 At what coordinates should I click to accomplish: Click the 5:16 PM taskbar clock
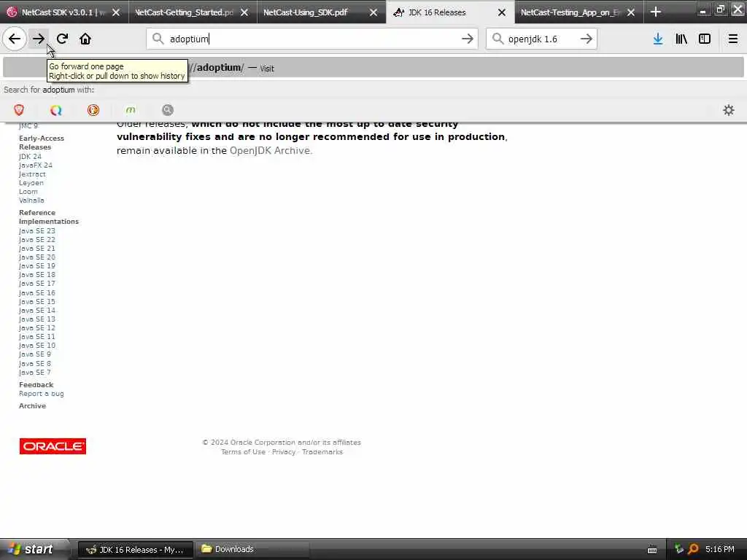coord(720,549)
